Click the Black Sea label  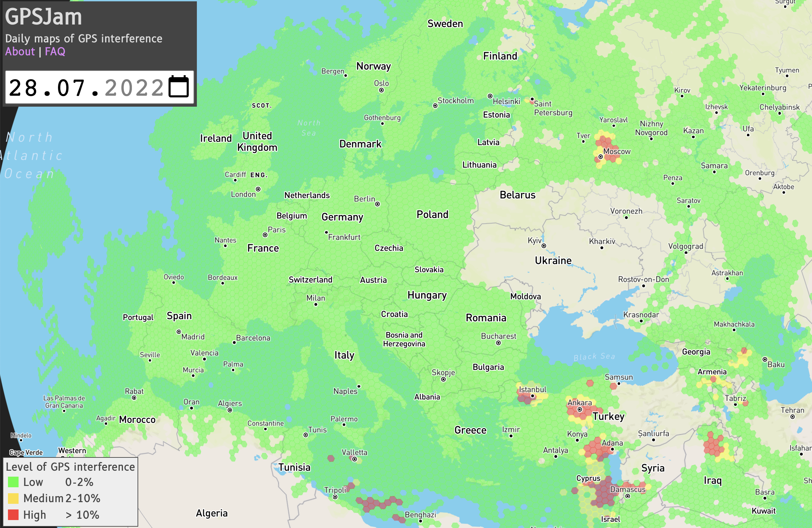[594, 356]
